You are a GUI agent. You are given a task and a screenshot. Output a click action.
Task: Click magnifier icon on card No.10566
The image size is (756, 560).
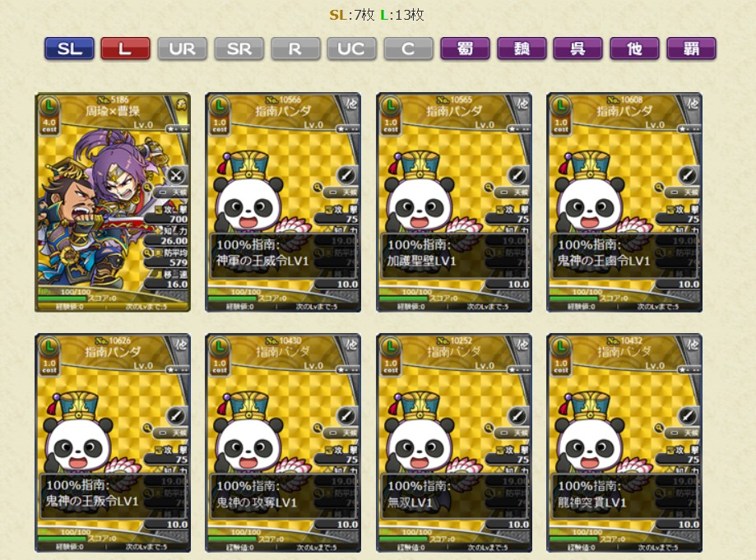[x=318, y=187]
